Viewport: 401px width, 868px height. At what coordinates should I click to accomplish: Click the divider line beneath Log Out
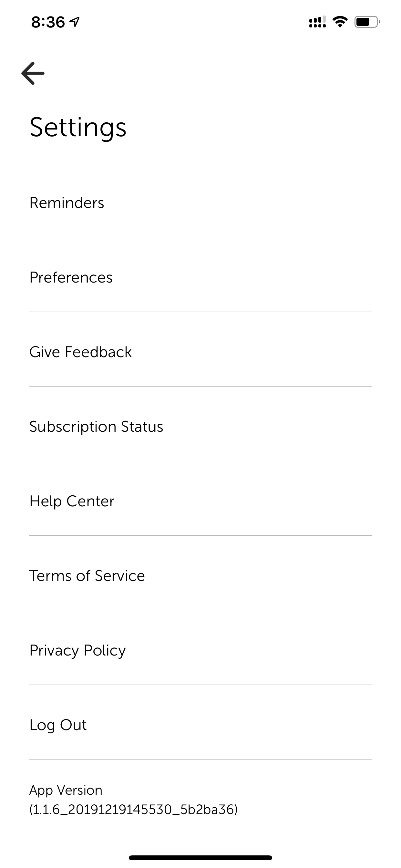tap(200, 759)
